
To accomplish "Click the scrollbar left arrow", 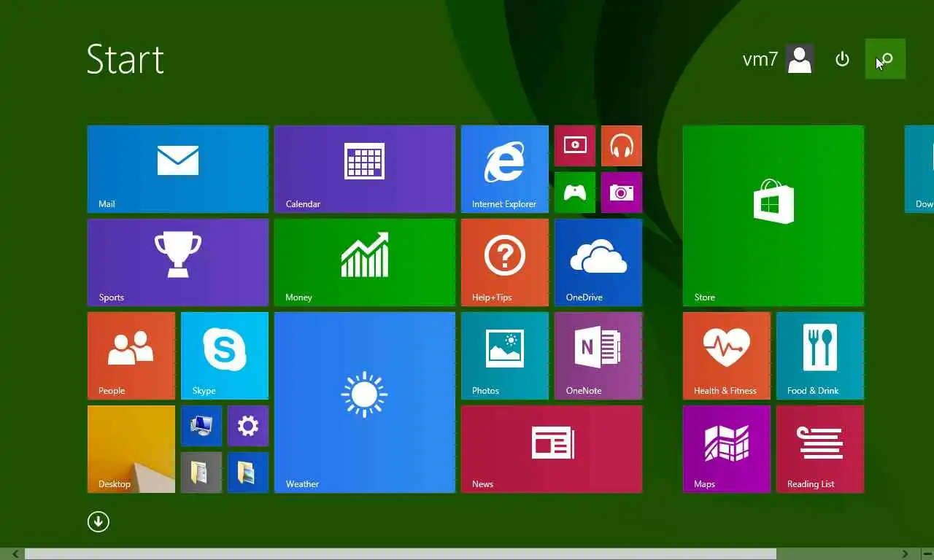I will (15, 554).
